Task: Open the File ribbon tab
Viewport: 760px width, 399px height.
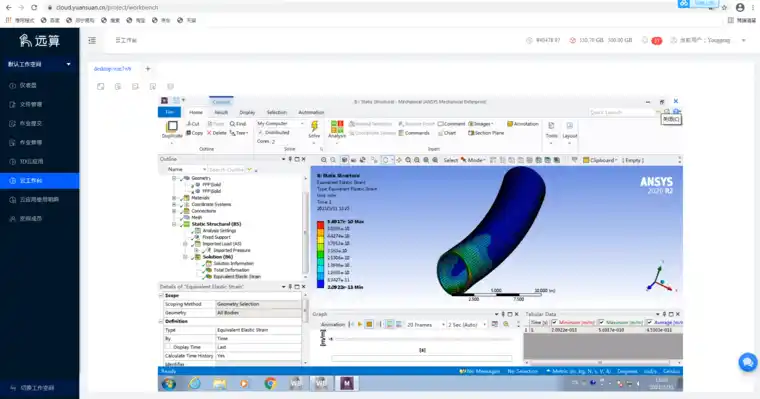Action: (x=169, y=112)
